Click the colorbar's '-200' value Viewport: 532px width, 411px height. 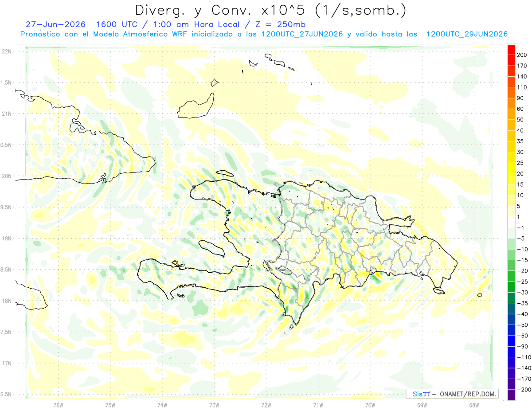pyautogui.click(x=524, y=390)
